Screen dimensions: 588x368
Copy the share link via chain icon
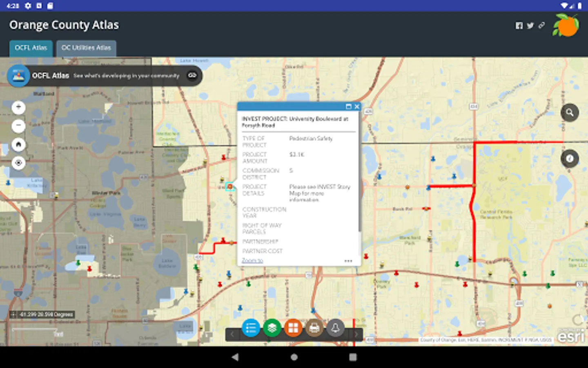coord(541,25)
